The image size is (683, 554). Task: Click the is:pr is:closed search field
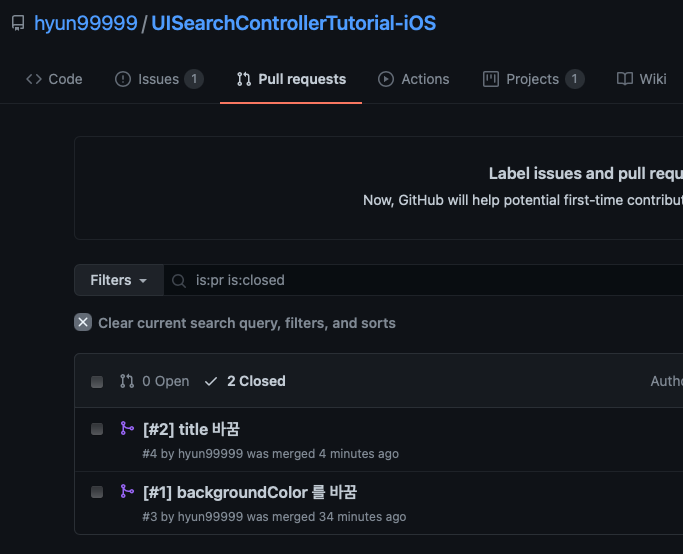423,280
